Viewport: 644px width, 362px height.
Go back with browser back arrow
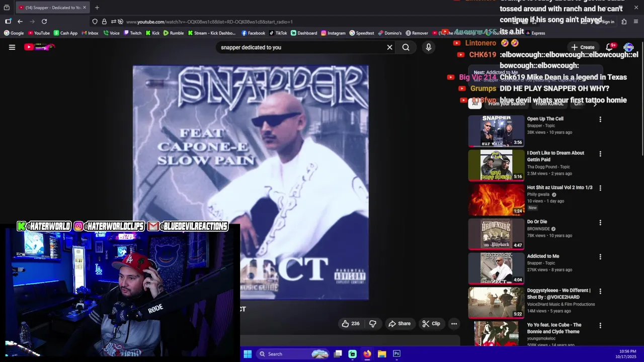coord(20,22)
